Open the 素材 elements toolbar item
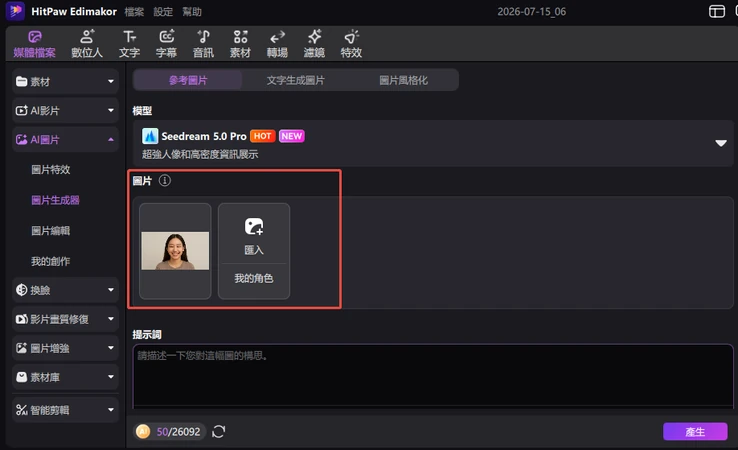The height and width of the screenshot is (450, 738). point(240,44)
